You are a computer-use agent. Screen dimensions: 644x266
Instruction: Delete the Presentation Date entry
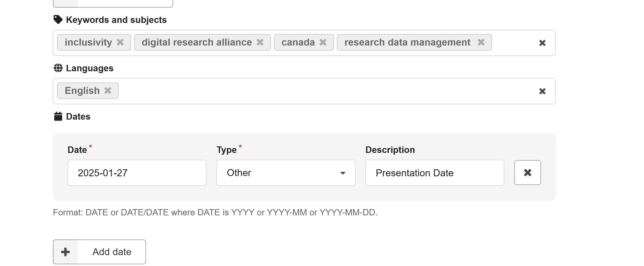(527, 172)
